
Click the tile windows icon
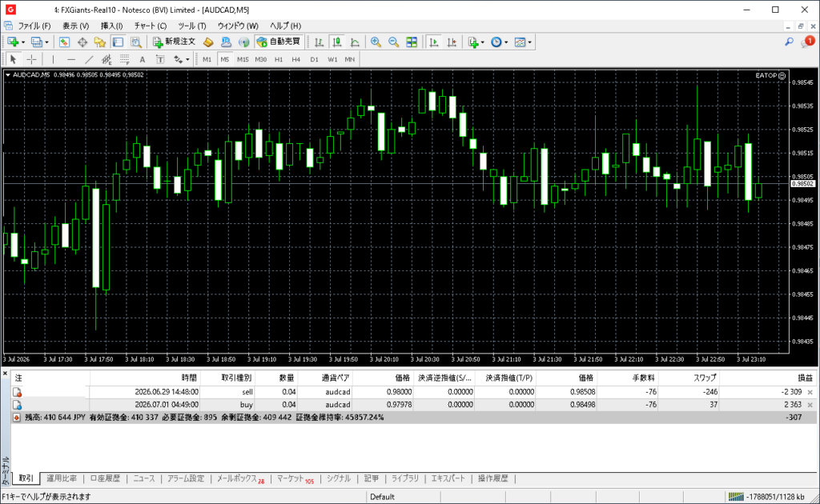[x=412, y=42]
